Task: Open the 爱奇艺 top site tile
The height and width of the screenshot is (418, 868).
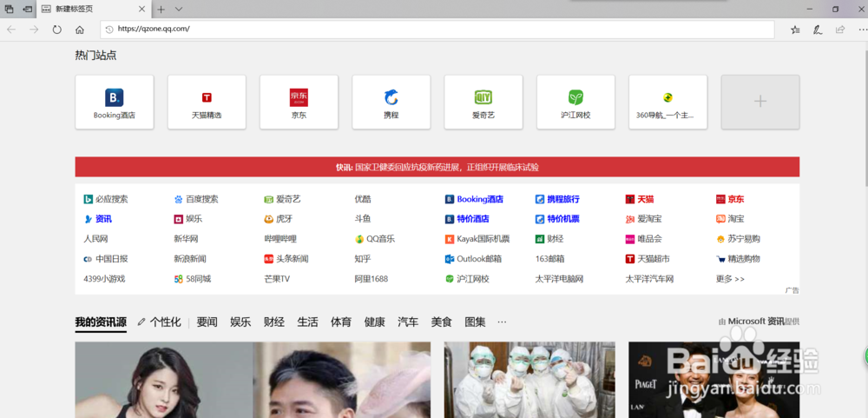Action: point(483,103)
